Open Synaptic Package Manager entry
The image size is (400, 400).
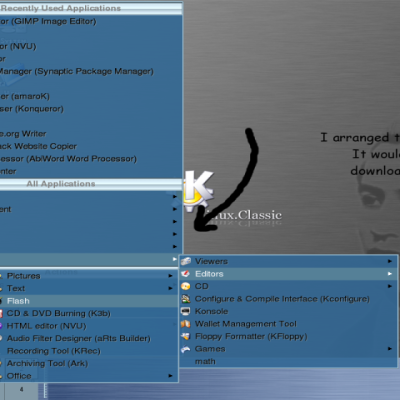tap(91, 71)
